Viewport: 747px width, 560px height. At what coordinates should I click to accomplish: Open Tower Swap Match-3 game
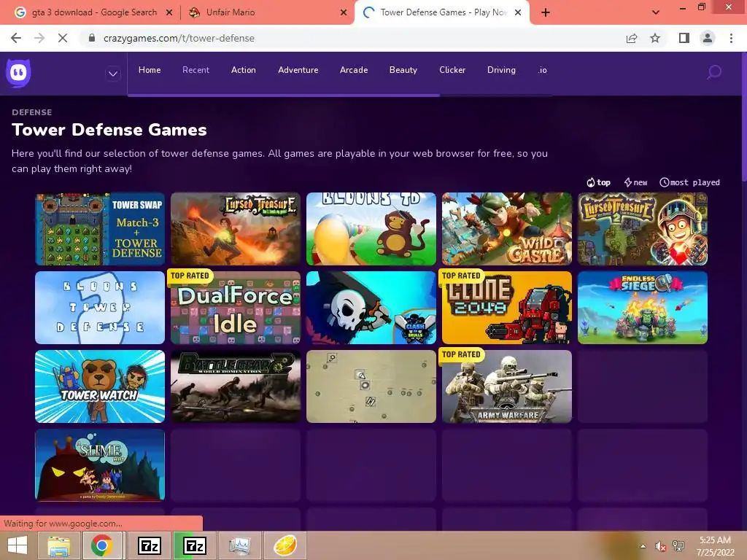[x=100, y=228]
